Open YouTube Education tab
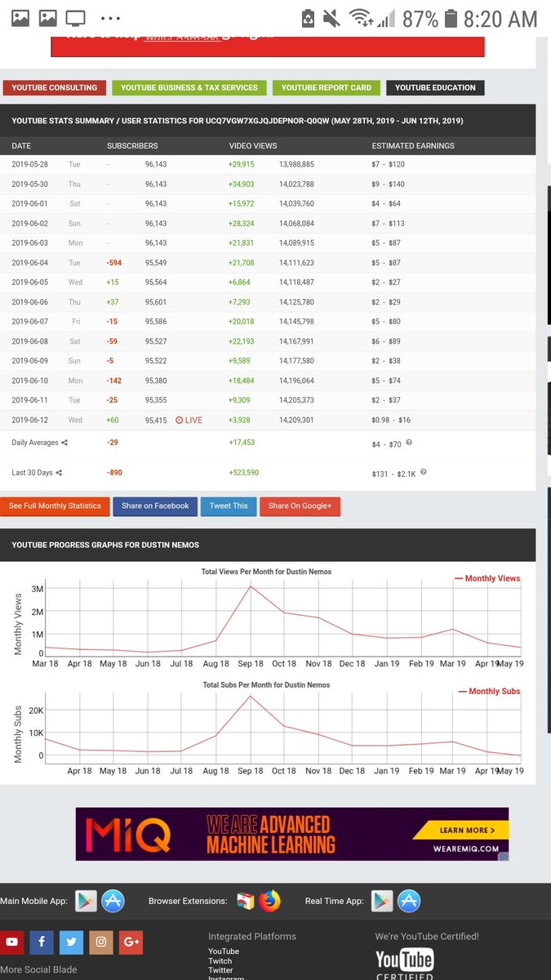The width and height of the screenshot is (551, 980). point(435,87)
